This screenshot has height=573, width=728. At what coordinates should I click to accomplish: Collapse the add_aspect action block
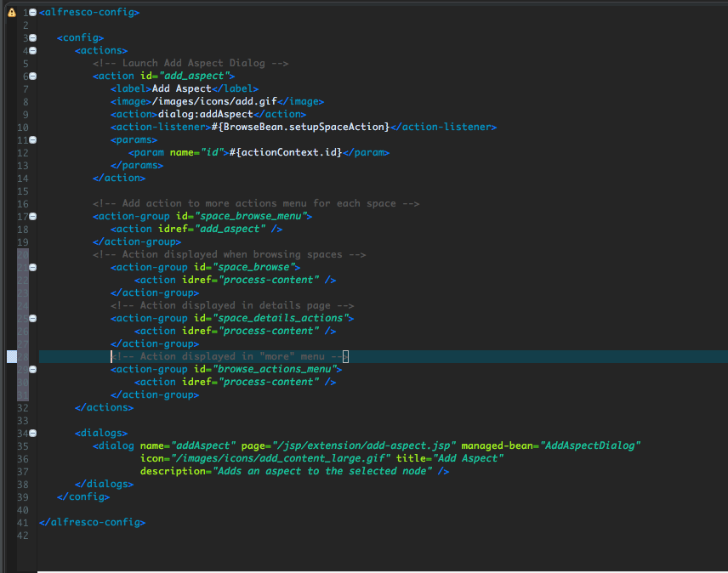pyautogui.click(x=33, y=77)
